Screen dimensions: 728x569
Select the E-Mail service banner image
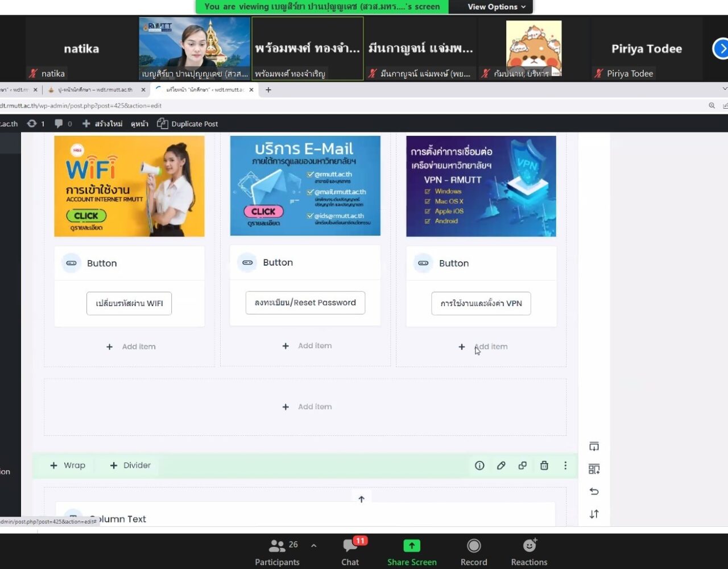click(305, 185)
